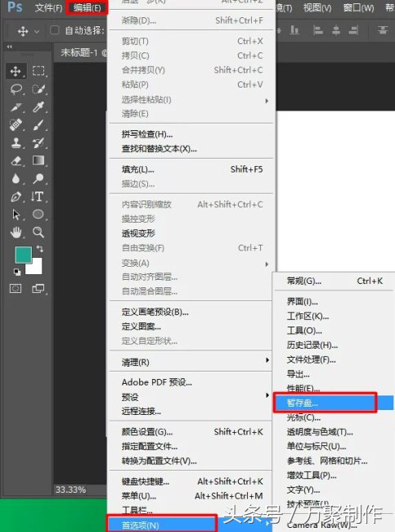Click the 33.33% zoom level field
Viewport: 395px width, 532px height.
click(x=70, y=489)
